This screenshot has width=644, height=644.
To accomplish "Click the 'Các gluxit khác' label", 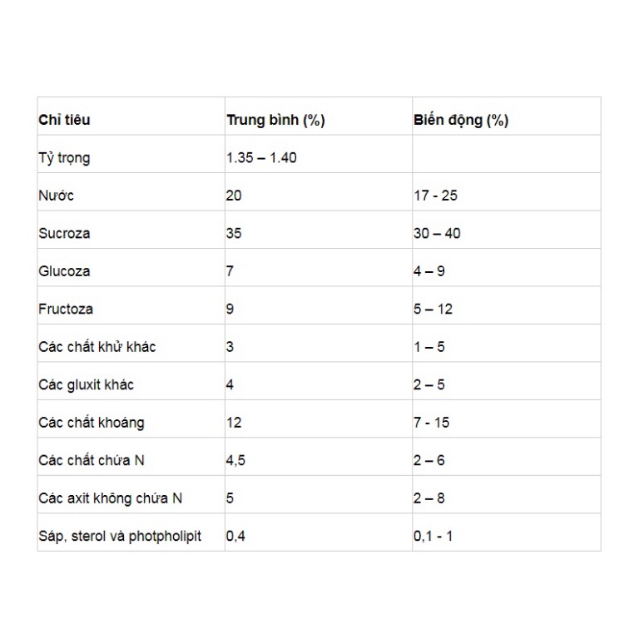I will click(x=86, y=385).
